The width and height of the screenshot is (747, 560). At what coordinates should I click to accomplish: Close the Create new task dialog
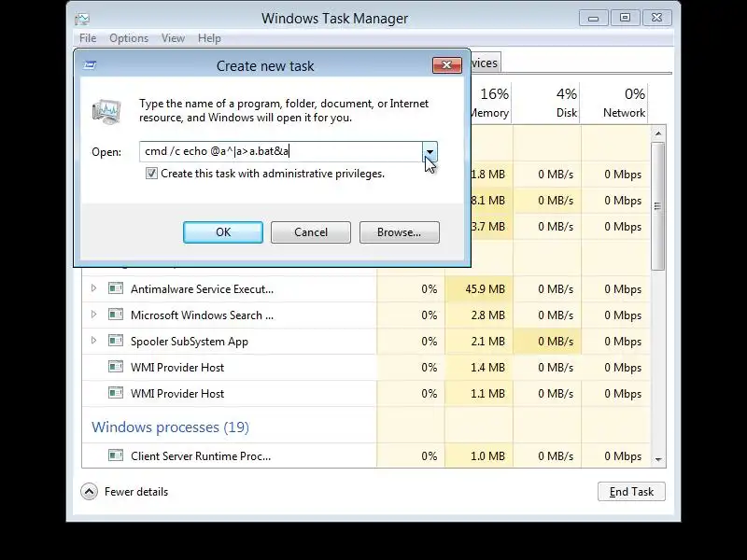click(447, 65)
